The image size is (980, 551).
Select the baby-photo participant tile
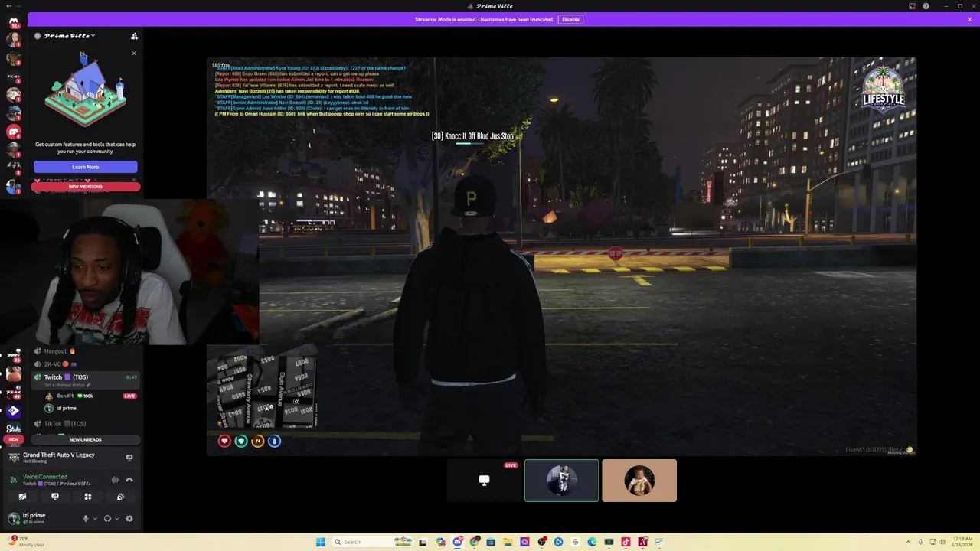(x=639, y=481)
